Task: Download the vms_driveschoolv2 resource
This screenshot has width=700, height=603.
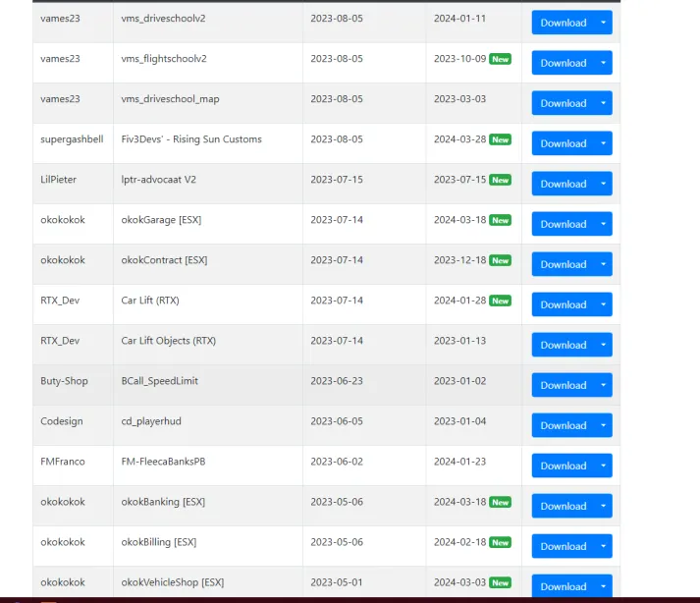Action: pos(563,23)
